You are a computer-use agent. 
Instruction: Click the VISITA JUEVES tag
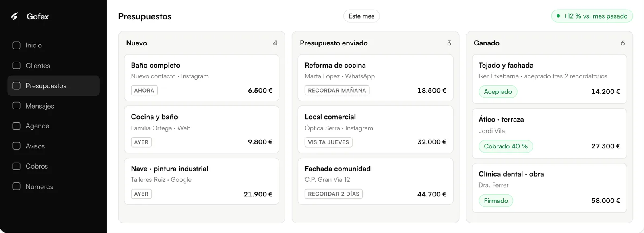(328, 142)
